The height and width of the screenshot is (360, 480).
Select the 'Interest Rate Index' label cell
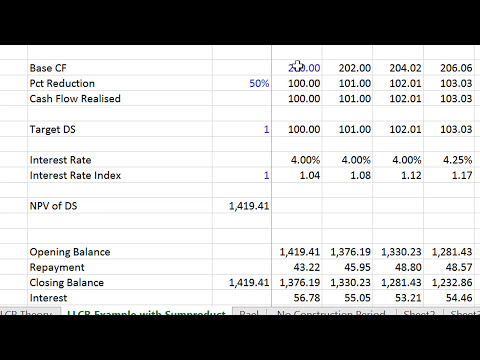click(x=120, y=175)
